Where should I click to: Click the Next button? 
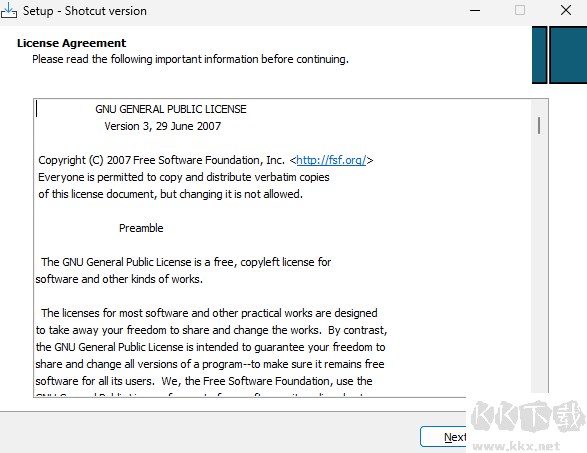443,437
